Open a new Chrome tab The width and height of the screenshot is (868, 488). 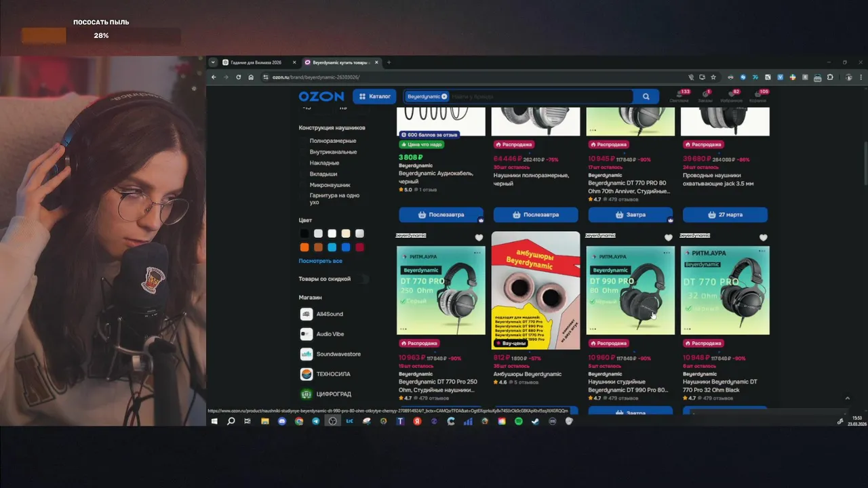389,62
